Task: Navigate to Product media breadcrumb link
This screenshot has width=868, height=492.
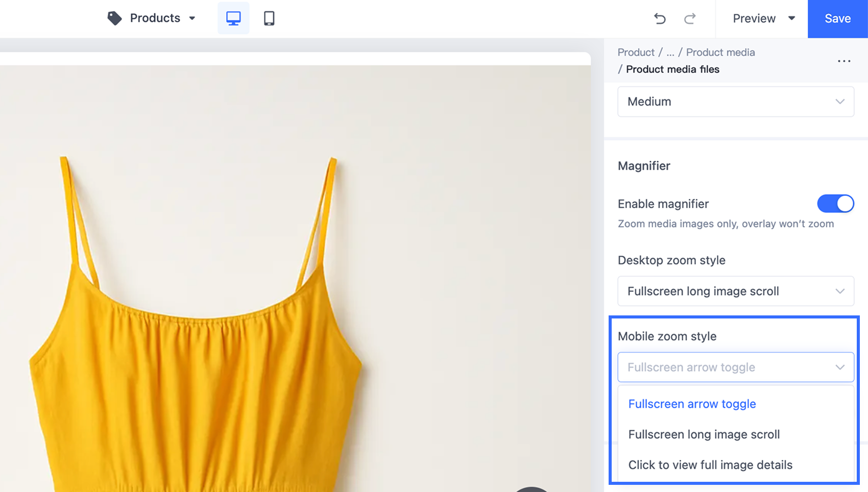Action: 720,52
